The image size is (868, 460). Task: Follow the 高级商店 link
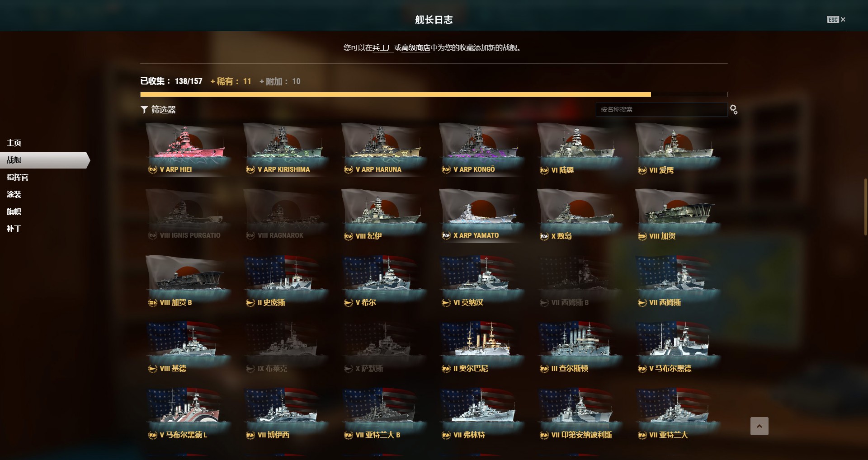click(416, 47)
